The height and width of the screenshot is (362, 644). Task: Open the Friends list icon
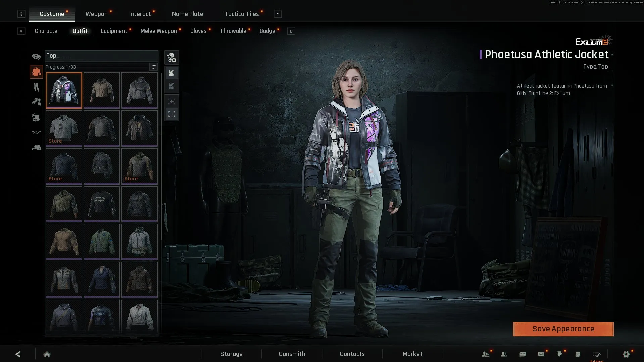(x=504, y=354)
